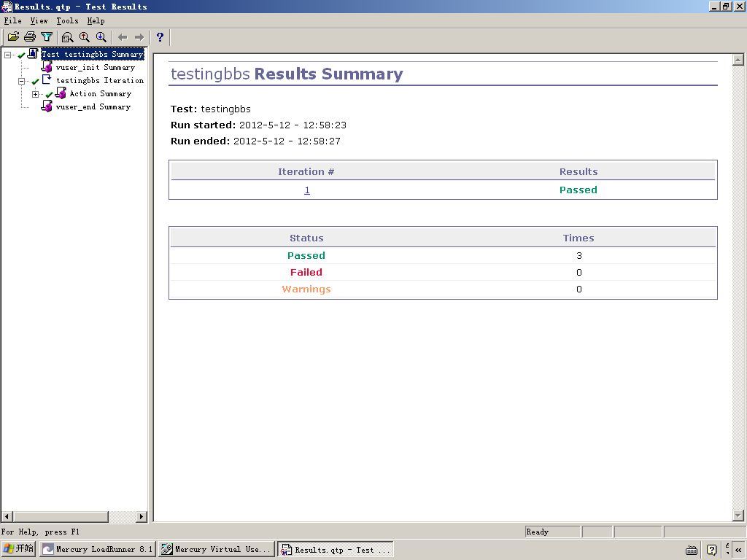This screenshot has width=747, height=560.
Task: Click the up arrow of results vertical scrollbar
Action: tap(738, 60)
